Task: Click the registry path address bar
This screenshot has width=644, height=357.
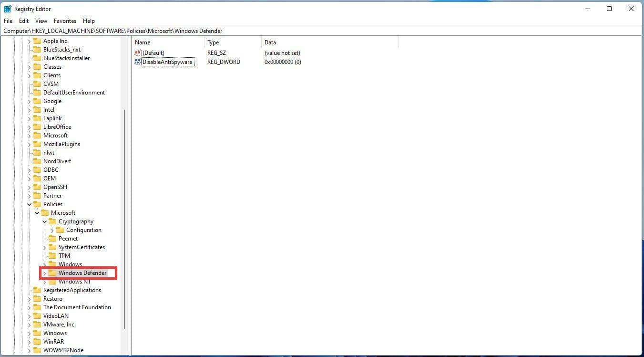Action: point(322,31)
